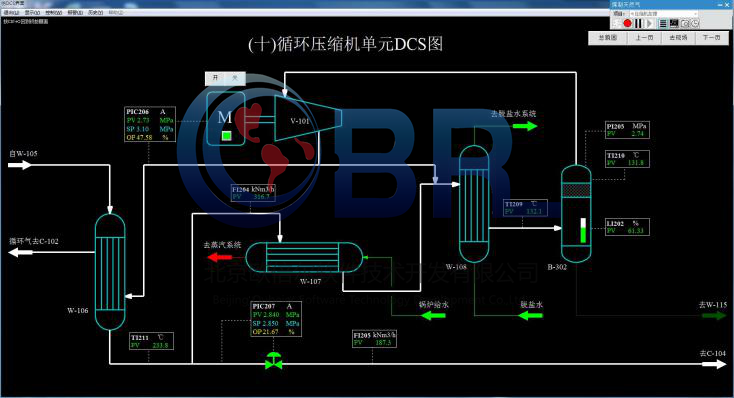Open the 历史 menu
The height and width of the screenshot is (398, 734).
(95, 13)
